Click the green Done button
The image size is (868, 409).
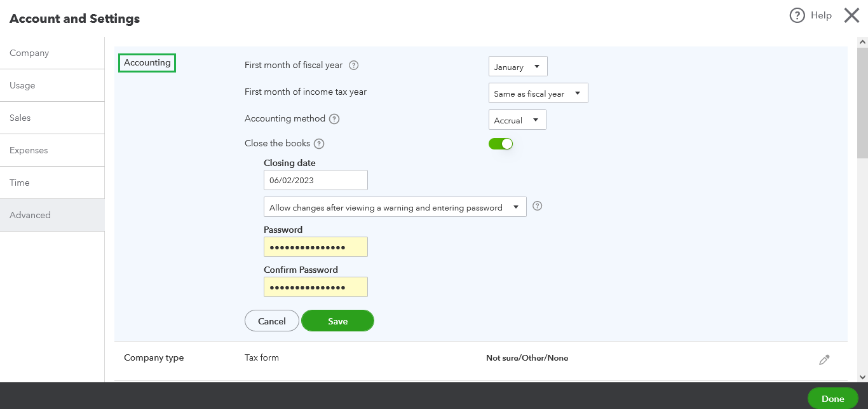[x=832, y=398]
